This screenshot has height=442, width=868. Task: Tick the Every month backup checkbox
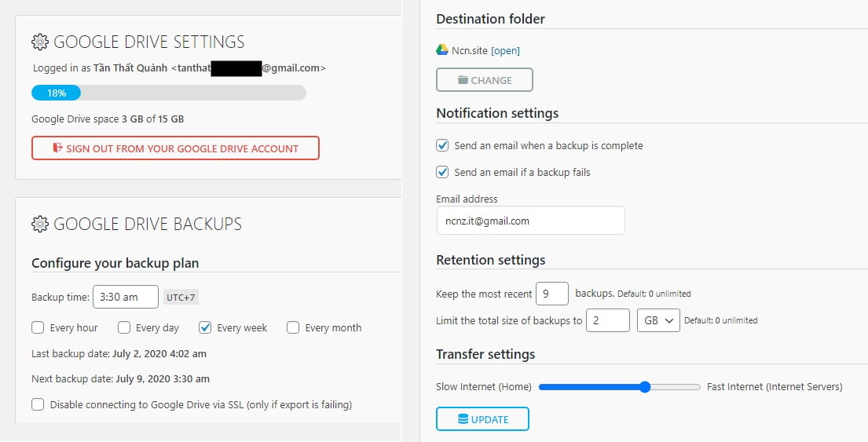[293, 327]
